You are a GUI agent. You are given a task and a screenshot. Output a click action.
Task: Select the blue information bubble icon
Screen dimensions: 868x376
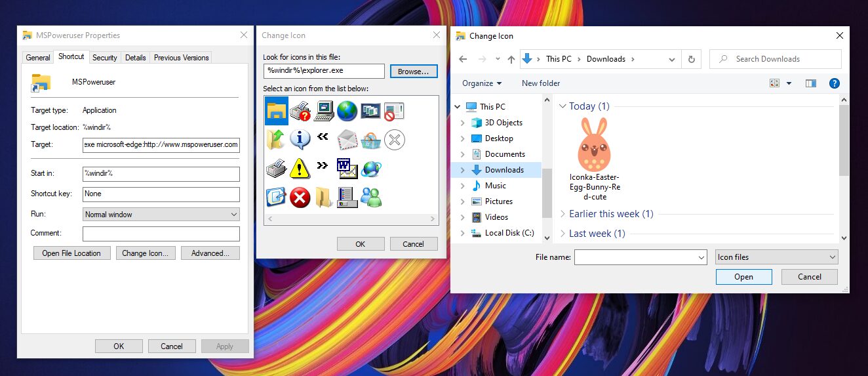coord(300,140)
